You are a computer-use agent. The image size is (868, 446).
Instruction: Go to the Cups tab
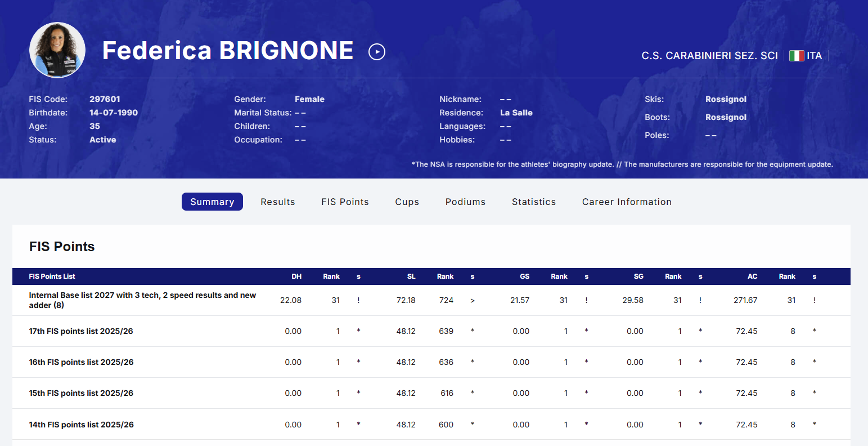407,202
